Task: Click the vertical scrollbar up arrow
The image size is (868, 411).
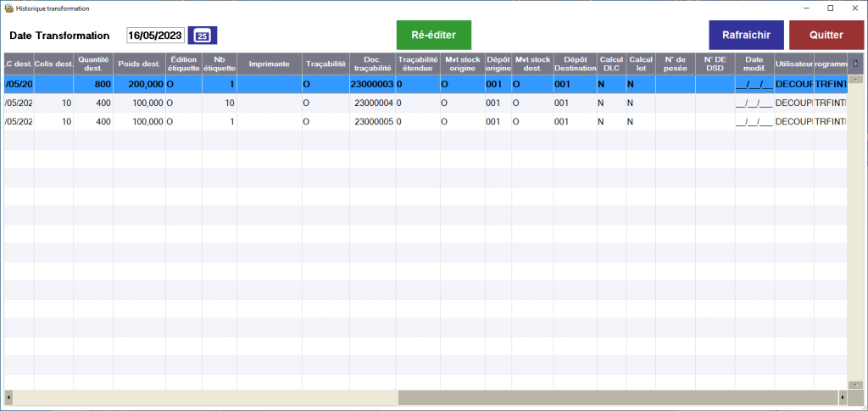Action: (x=855, y=79)
